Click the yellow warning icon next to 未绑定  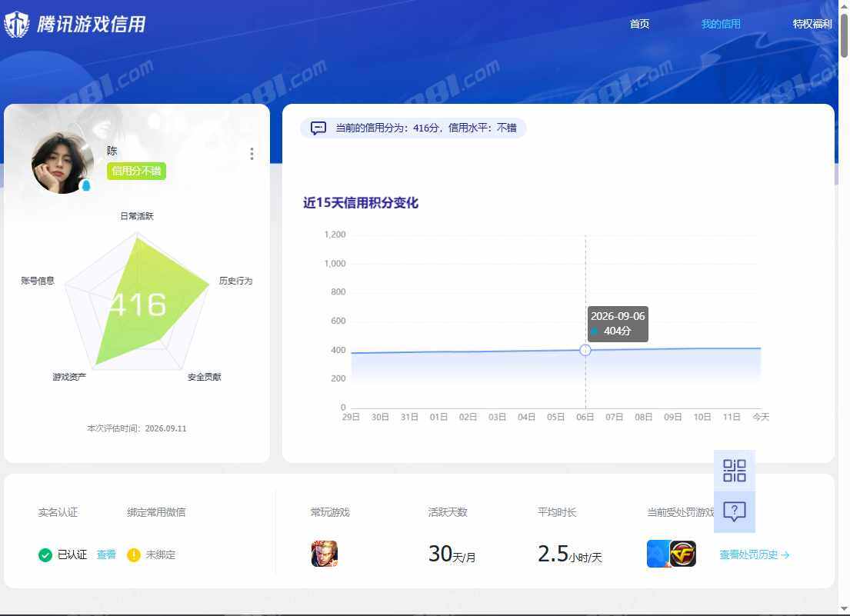pyautogui.click(x=133, y=554)
